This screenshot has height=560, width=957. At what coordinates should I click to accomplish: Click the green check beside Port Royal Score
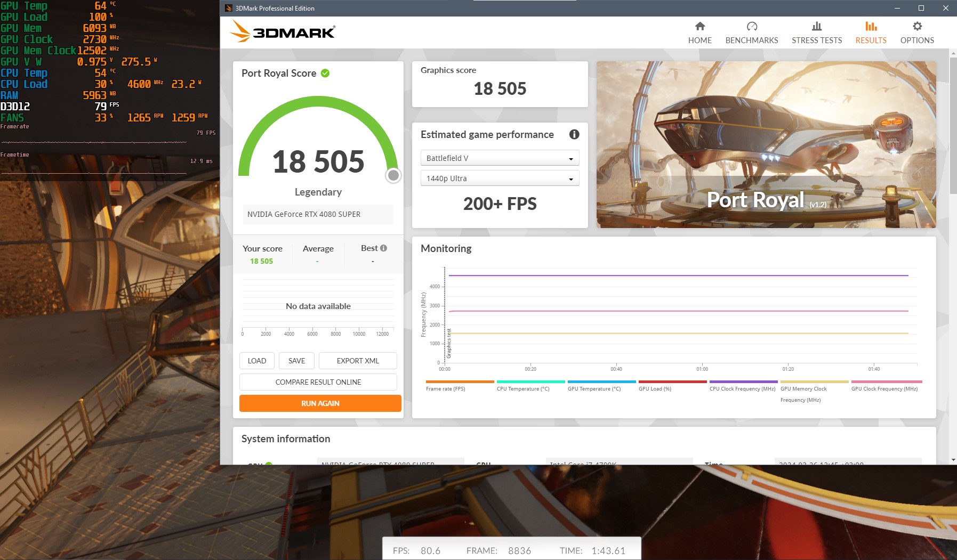pos(325,73)
